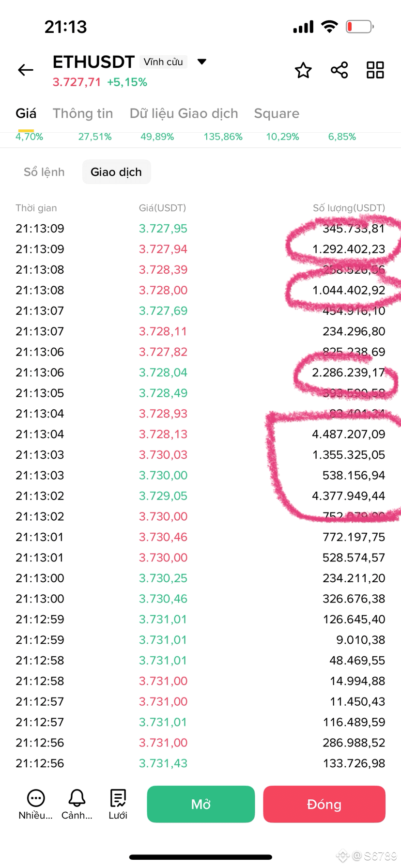Add ETHUSDT to favorites with star icon
The height and width of the screenshot is (868, 401).
click(303, 70)
